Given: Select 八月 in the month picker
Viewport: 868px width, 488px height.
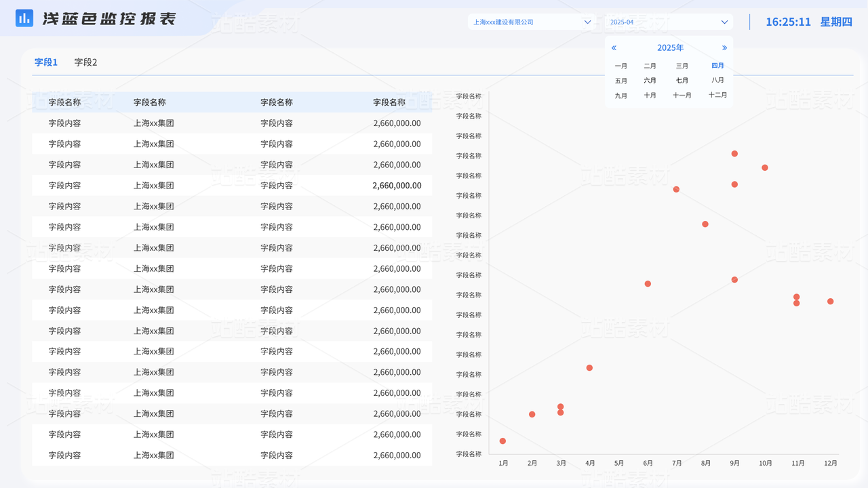Looking at the screenshot, I should coord(717,80).
